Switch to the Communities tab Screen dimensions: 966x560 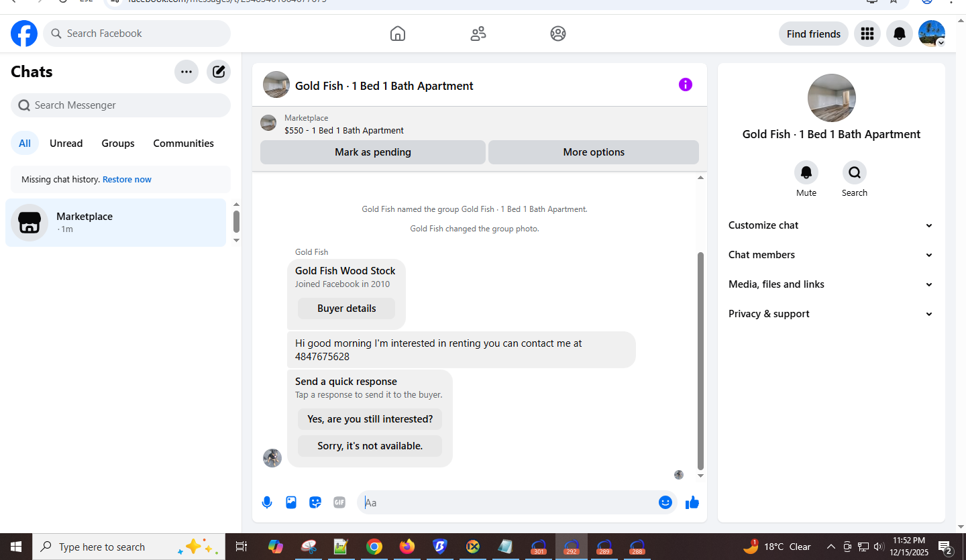pos(184,144)
